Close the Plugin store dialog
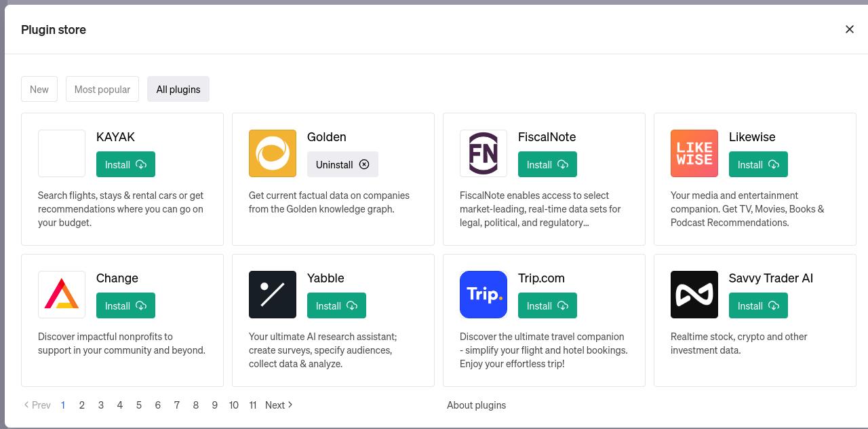The image size is (868, 429). 849,29
